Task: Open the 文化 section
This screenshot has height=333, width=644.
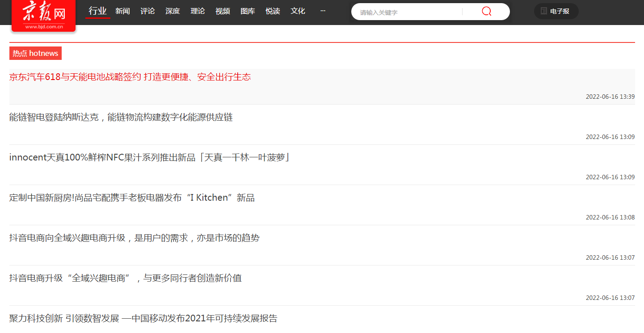Action: coord(298,11)
